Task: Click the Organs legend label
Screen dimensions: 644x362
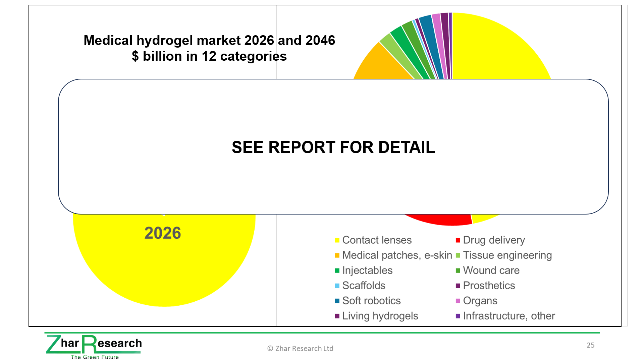Action: click(480, 301)
